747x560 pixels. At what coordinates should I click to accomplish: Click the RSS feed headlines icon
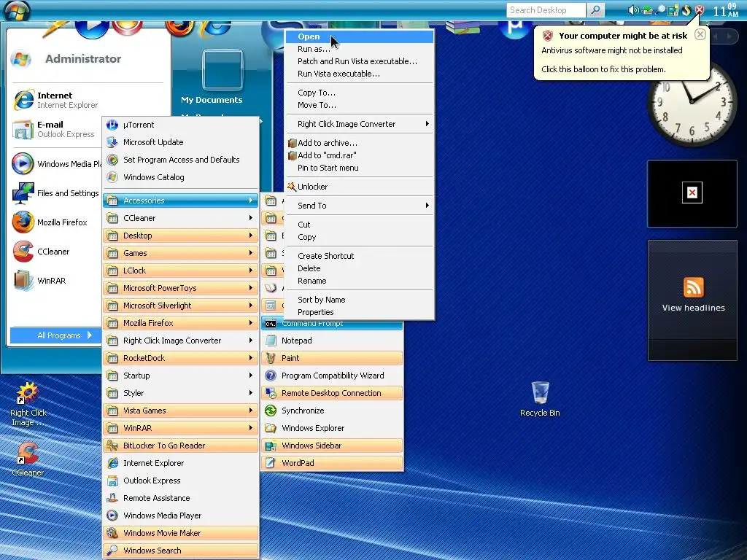tap(693, 287)
